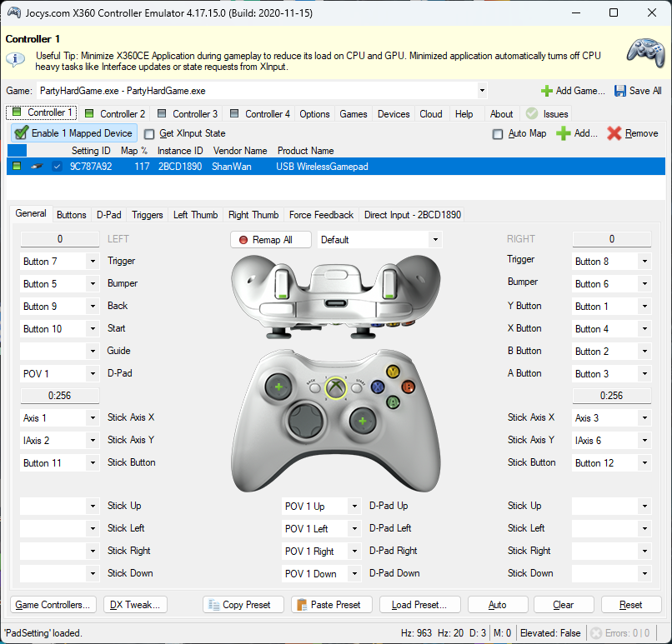Screen dimensions: 672x644
Task: Click the Reset button
Action: 631,605
